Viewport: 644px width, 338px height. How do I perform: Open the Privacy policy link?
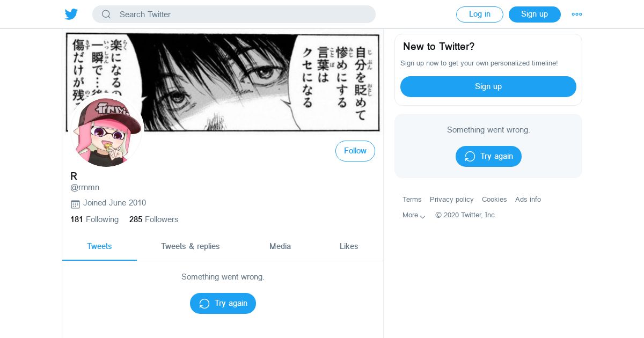click(x=452, y=200)
